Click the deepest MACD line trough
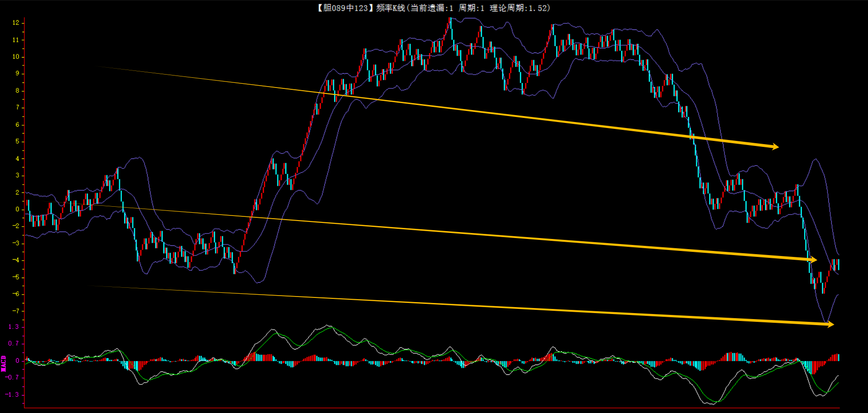The width and height of the screenshot is (868, 413). click(x=711, y=404)
